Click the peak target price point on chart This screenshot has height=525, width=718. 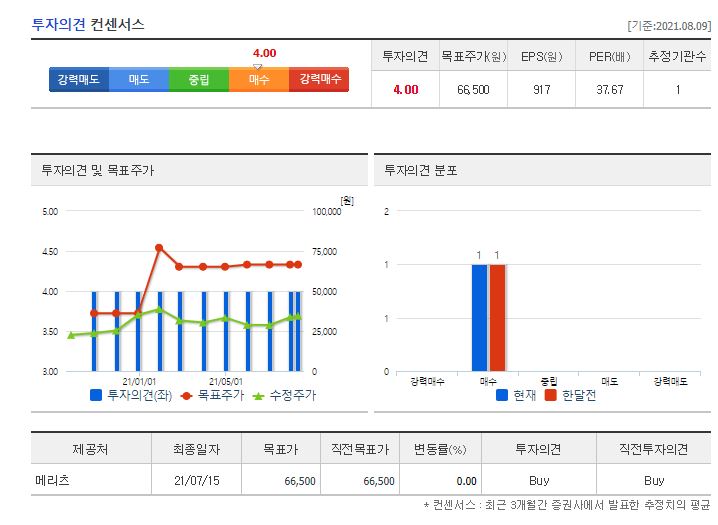[x=159, y=248]
